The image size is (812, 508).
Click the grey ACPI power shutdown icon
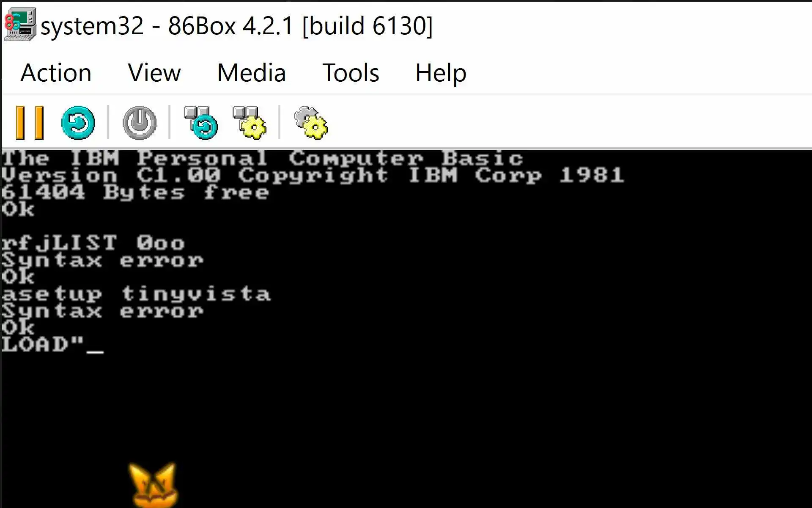click(x=140, y=123)
